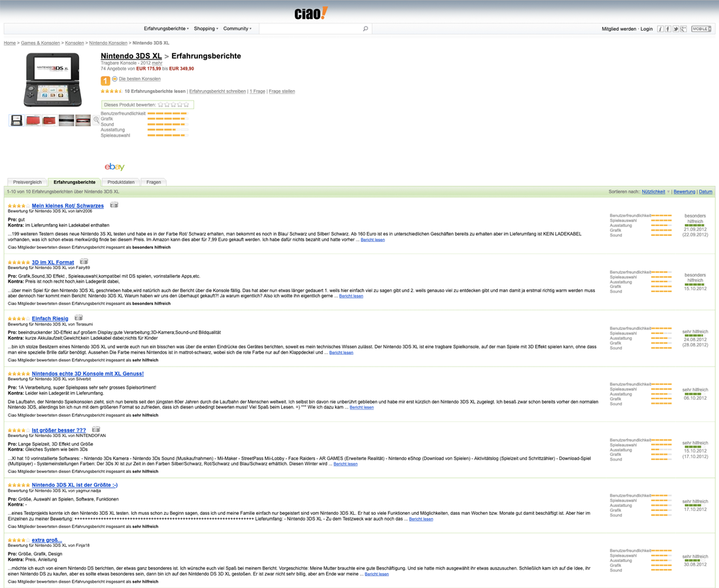Click the Nintendo 3DS XL title link
The height and width of the screenshot is (588, 719).
tap(131, 56)
